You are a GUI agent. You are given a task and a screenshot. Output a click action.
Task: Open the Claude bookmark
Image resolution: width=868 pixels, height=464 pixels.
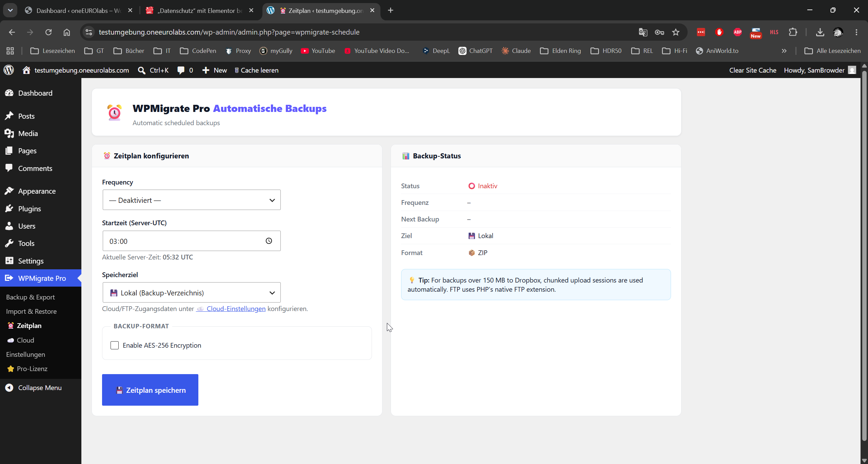[x=516, y=51]
